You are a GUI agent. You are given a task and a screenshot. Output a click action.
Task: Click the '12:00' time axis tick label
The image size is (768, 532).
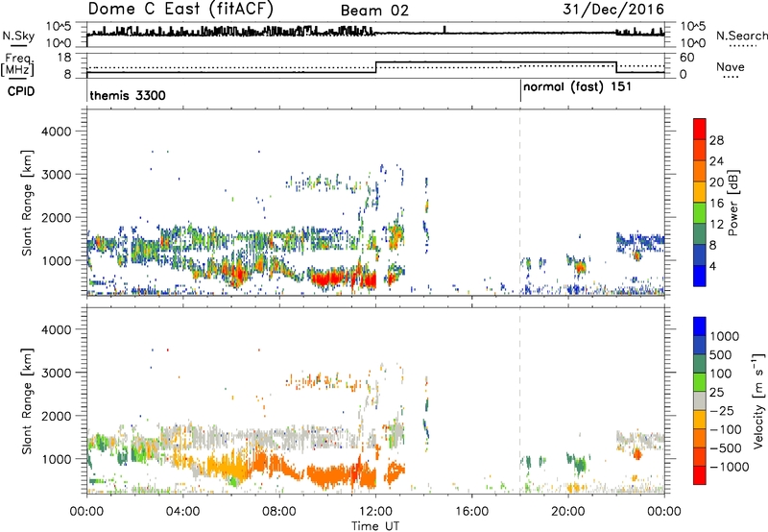pos(375,512)
